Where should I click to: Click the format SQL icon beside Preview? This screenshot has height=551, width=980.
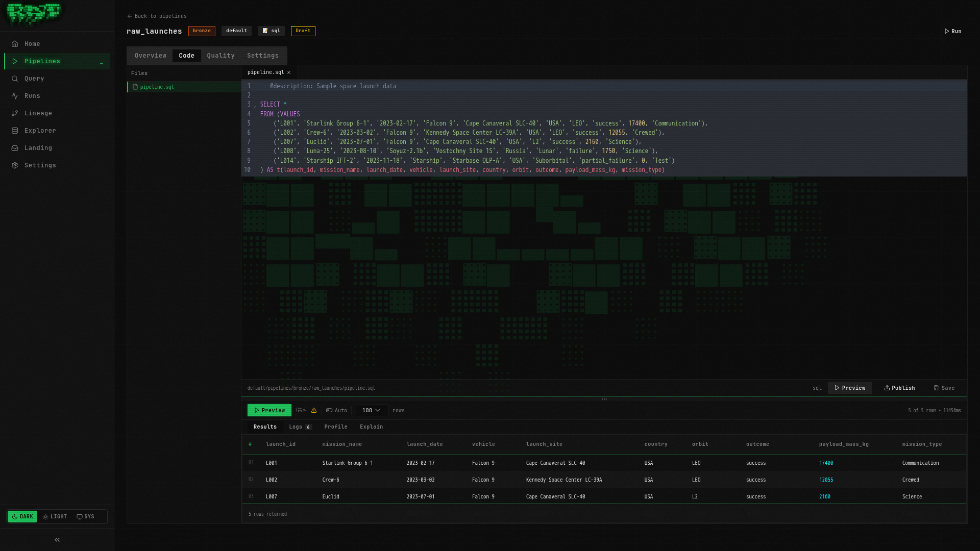300,410
